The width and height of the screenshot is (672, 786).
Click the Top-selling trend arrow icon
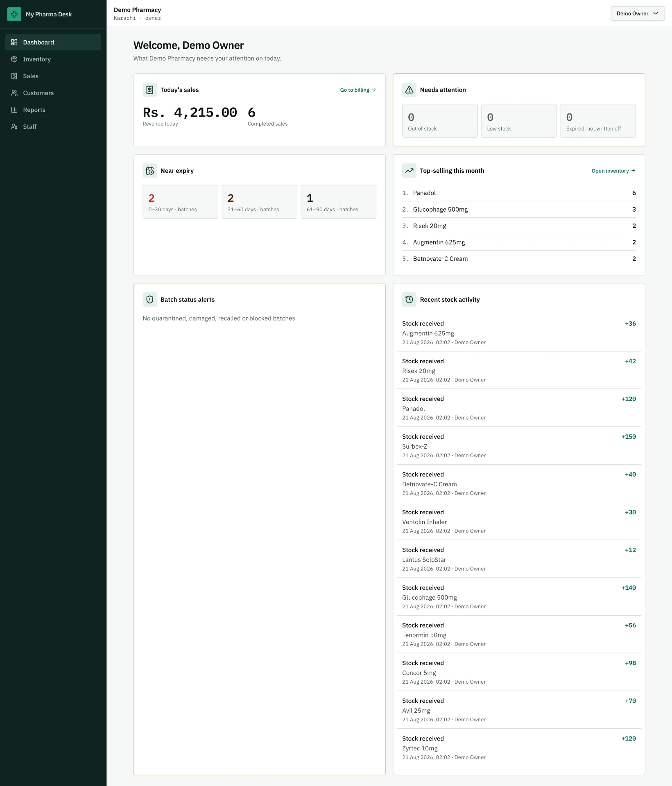pos(409,171)
